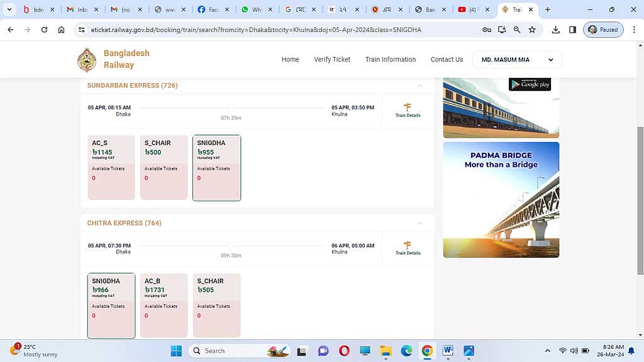Open Google Chrome from the taskbar
Screen dimensions: 644x362
tap(427, 351)
